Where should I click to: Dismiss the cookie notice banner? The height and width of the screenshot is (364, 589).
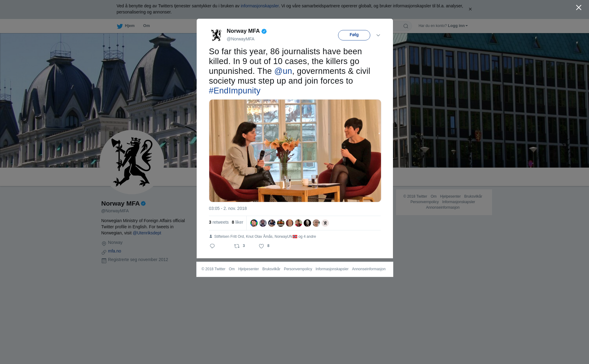(x=470, y=9)
